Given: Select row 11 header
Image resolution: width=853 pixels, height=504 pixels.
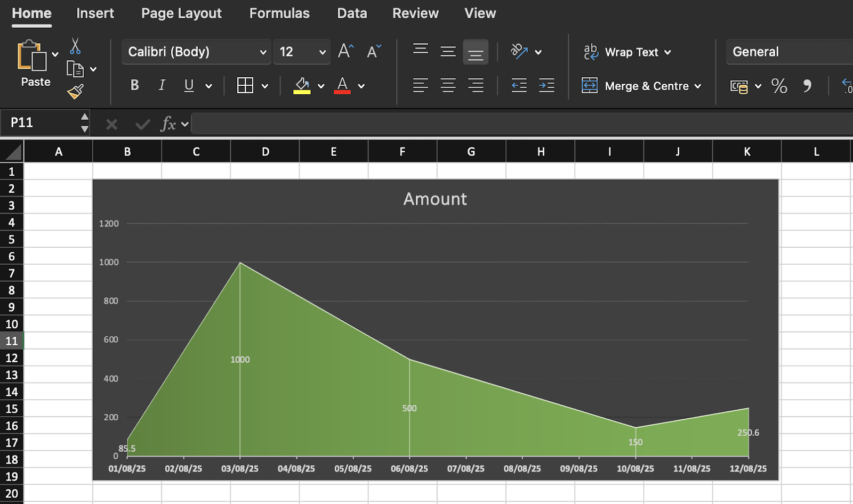Looking at the screenshot, I should (x=12, y=341).
